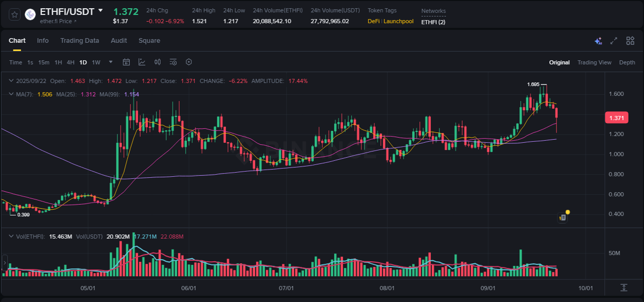Select the 1W timeframe interval
The image size is (644, 302).
(96, 62)
